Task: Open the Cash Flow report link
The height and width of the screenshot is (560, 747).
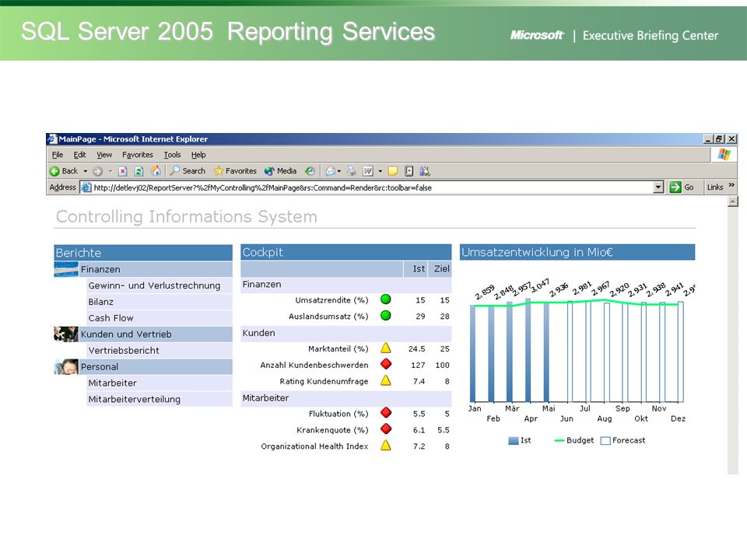Action: point(110,318)
